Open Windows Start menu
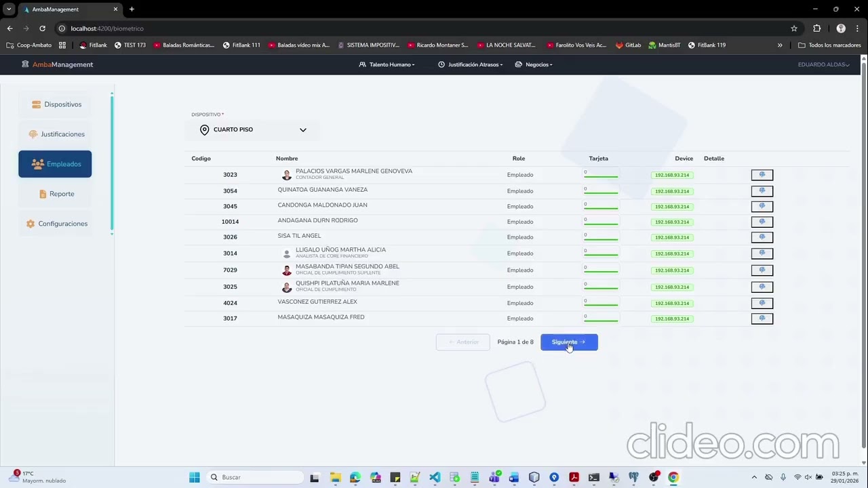 [195, 477]
